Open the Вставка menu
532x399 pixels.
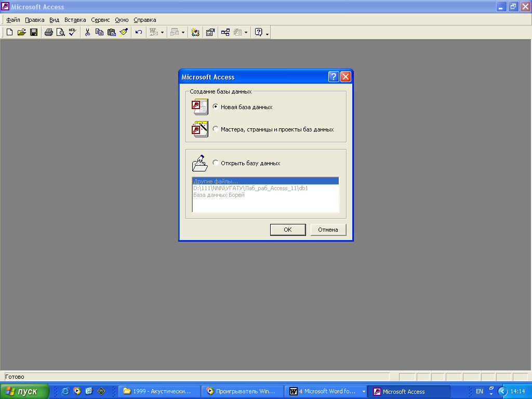point(75,20)
